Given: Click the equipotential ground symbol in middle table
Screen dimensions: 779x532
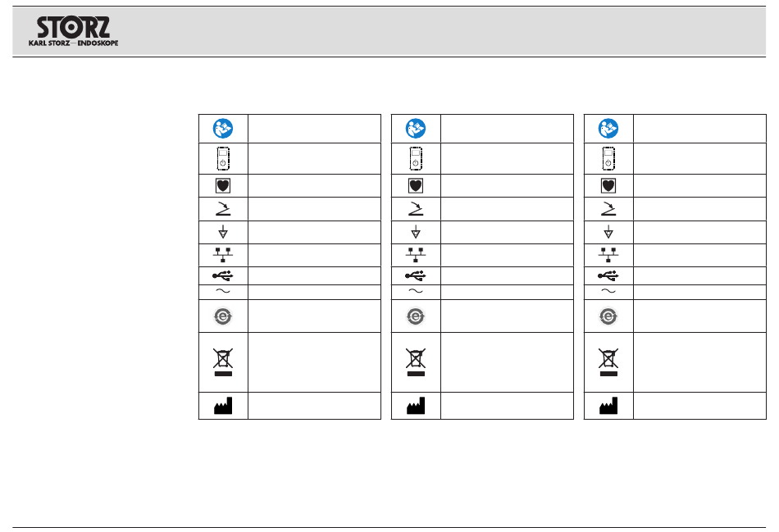Looking at the screenshot, I should (416, 232).
